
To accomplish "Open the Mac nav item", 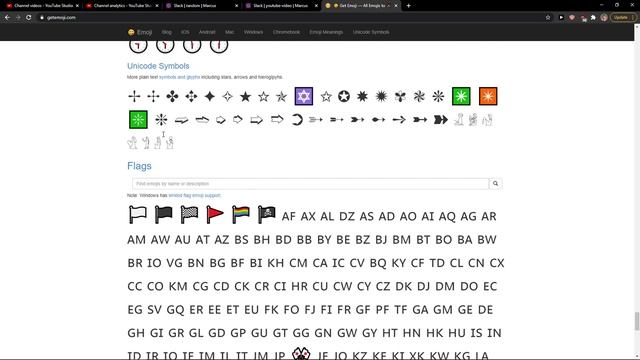I will (x=229, y=32).
